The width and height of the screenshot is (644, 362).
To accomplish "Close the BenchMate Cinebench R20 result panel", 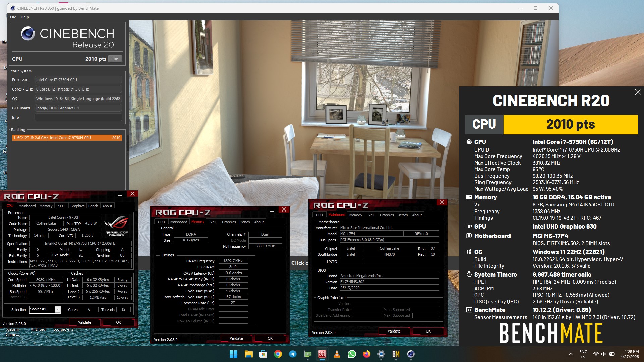I will (638, 92).
